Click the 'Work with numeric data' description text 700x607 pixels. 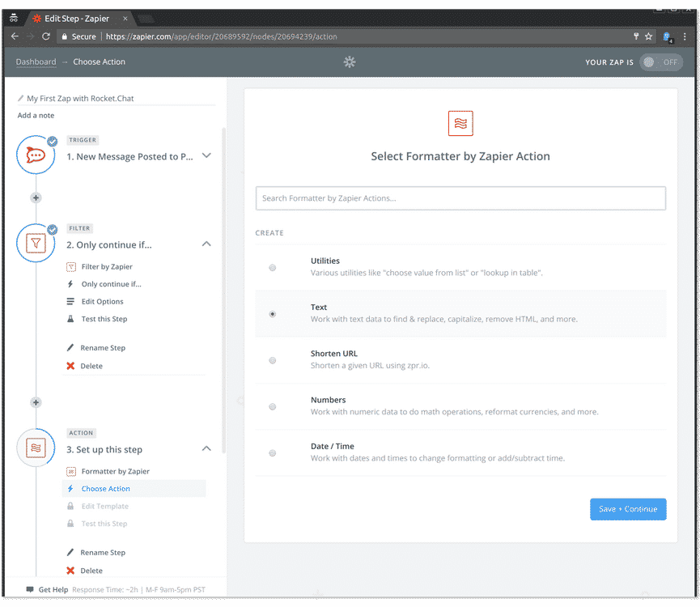coord(455,413)
